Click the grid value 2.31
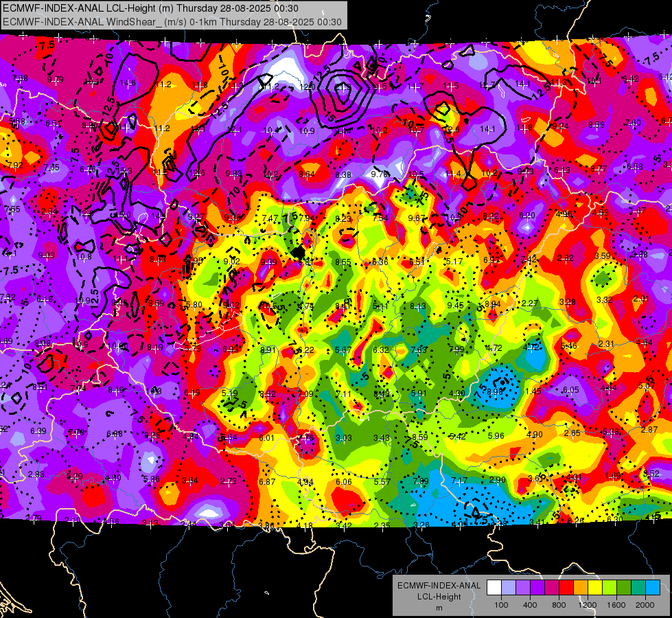 coord(606,344)
